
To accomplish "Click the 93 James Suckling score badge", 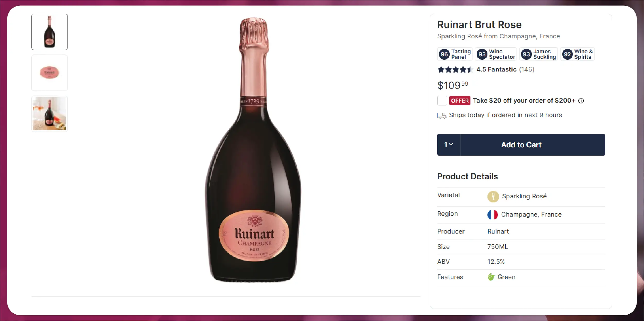I will pos(538,54).
